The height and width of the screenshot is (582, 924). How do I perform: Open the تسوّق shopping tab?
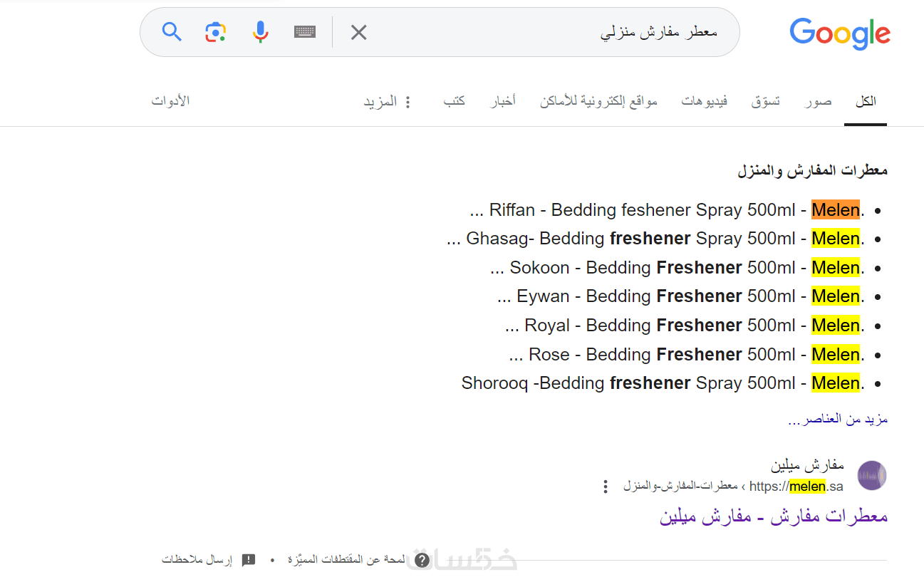(766, 101)
